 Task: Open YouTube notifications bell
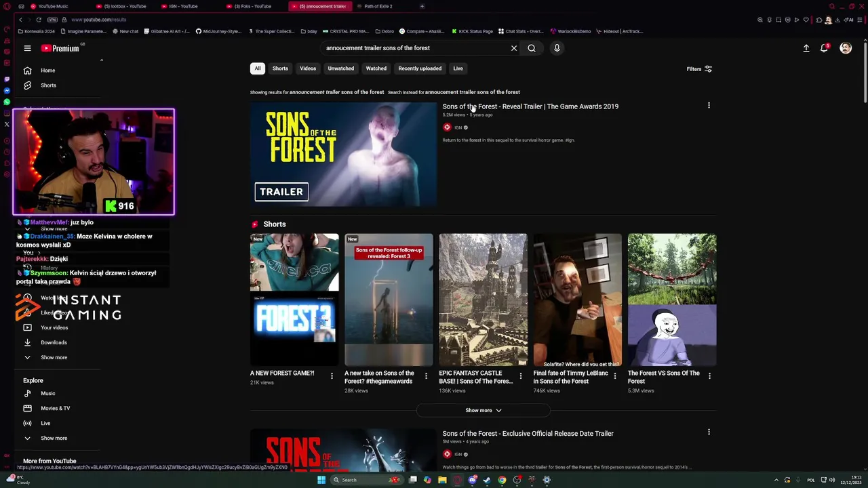point(825,48)
